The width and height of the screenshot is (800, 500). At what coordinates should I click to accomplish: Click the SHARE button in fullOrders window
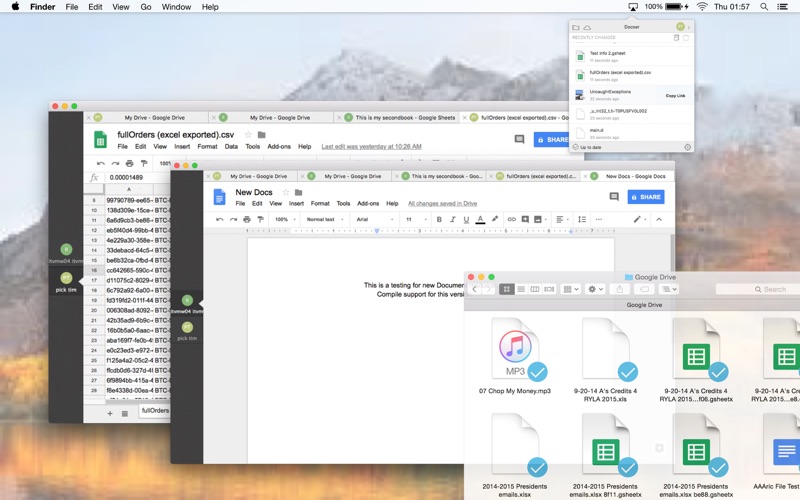tap(552, 139)
